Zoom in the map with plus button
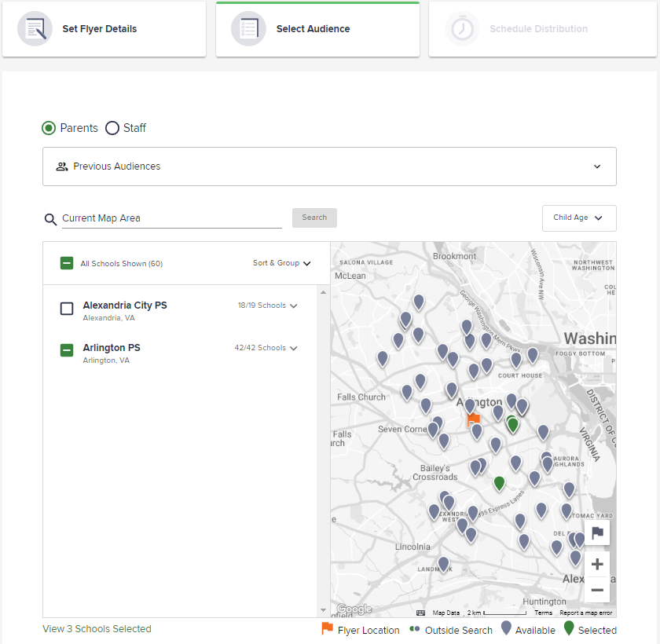This screenshot has width=660, height=644. click(x=597, y=564)
